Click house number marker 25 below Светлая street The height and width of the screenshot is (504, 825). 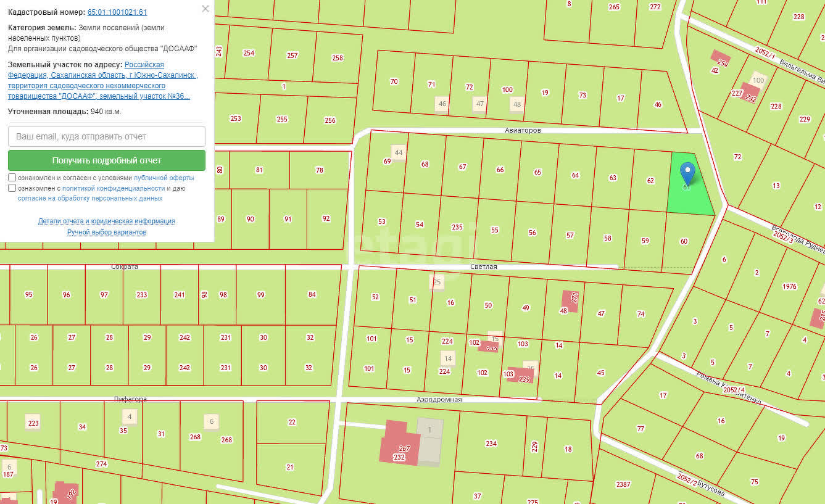point(437,282)
